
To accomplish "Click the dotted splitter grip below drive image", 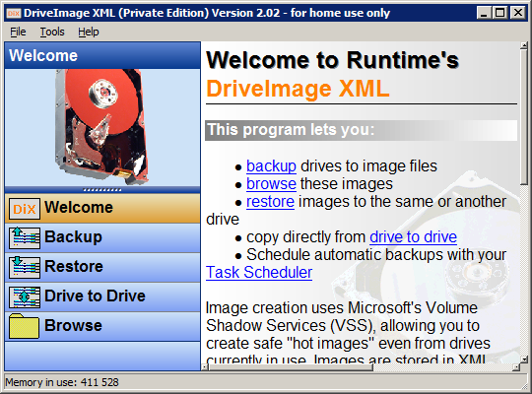I will click(x=102, y=190).
